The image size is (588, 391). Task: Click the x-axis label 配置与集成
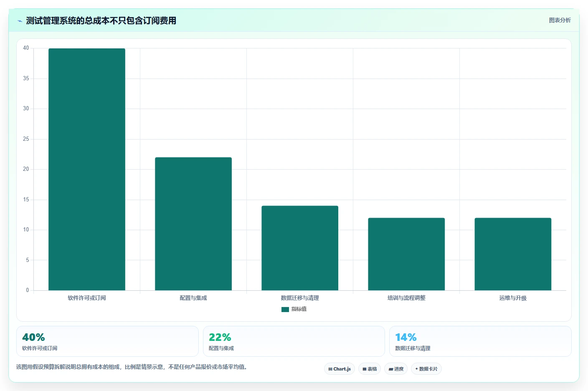pyautogui.click(x=193, y=298)
